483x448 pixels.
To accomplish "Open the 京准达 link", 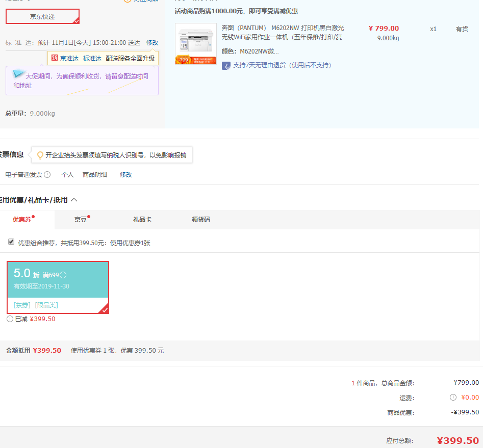I will 69,58.
